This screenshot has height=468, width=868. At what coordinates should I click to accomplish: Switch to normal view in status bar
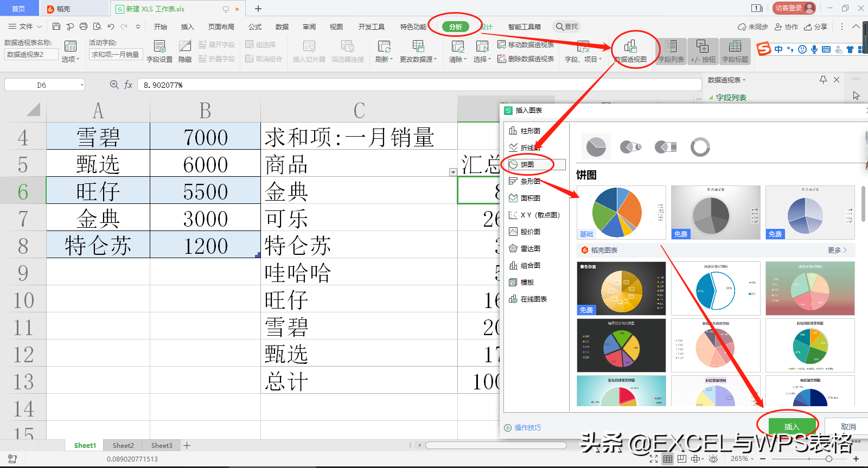click(x=668, y=459)
